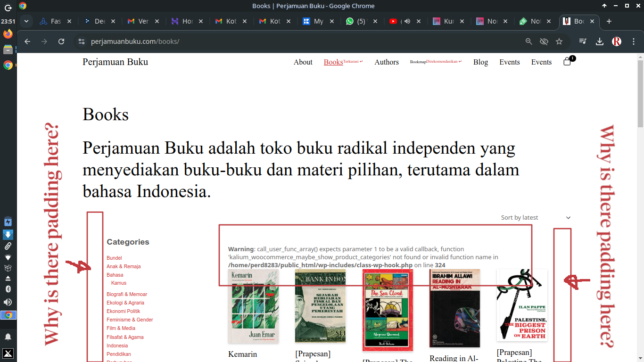The width and height of the screenshot is (644, 362).
Task: Select the 'Biografi & Memoar' category link
Action: point(127,294)
